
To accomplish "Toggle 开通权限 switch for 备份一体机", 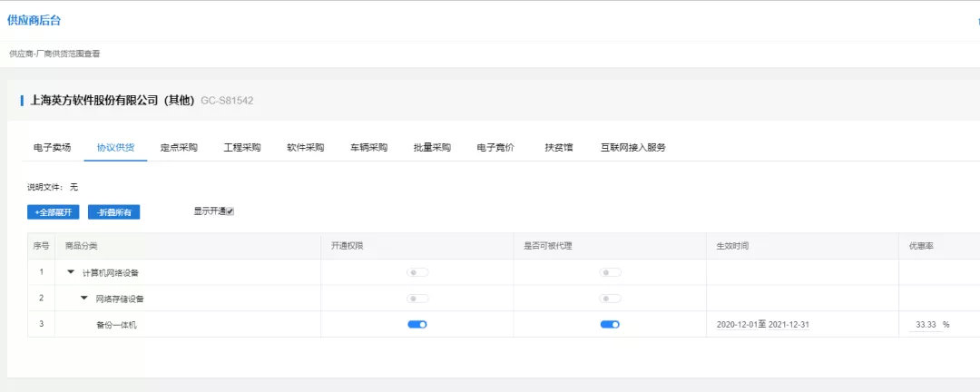I will click(x=417, y=324).
